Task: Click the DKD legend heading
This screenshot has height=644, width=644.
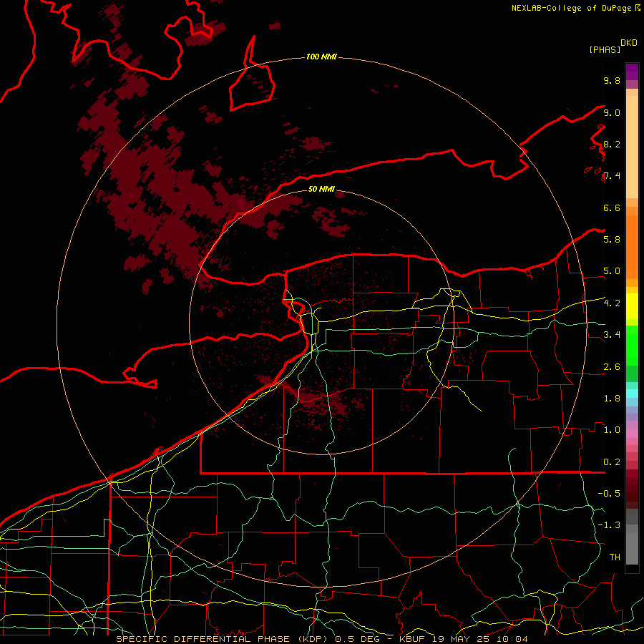Action: (629, 43)
